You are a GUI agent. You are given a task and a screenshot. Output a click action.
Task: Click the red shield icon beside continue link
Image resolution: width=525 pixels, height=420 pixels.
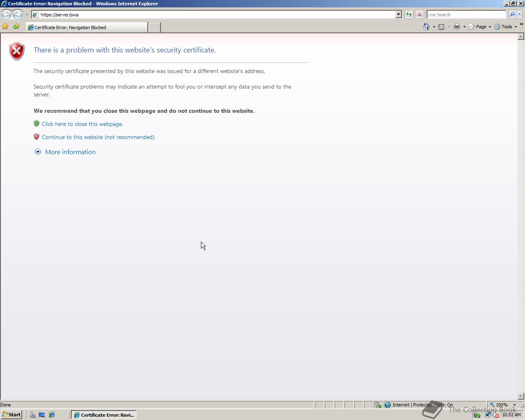[37, 137]
